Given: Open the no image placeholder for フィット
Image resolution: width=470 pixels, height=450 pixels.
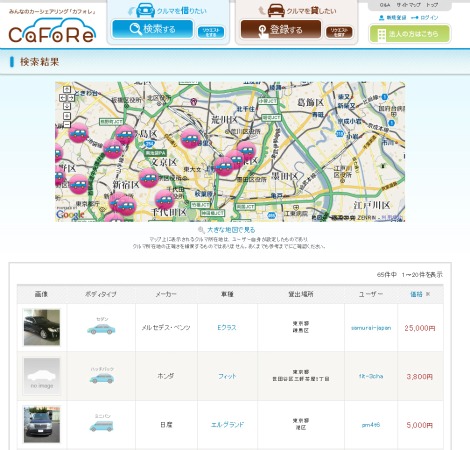Looking at the screenshot, I should (x=42, y=376).
